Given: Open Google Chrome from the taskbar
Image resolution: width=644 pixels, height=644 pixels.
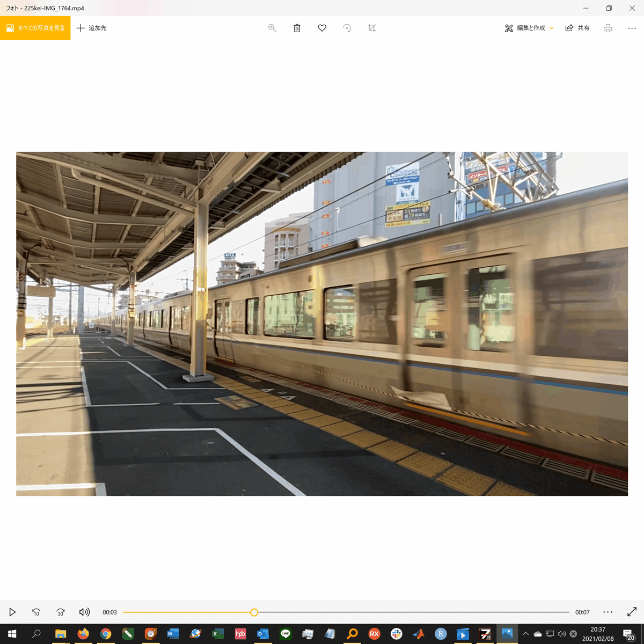Looking at the screenshot, I should pyautogui.click(x=106, y=634).
